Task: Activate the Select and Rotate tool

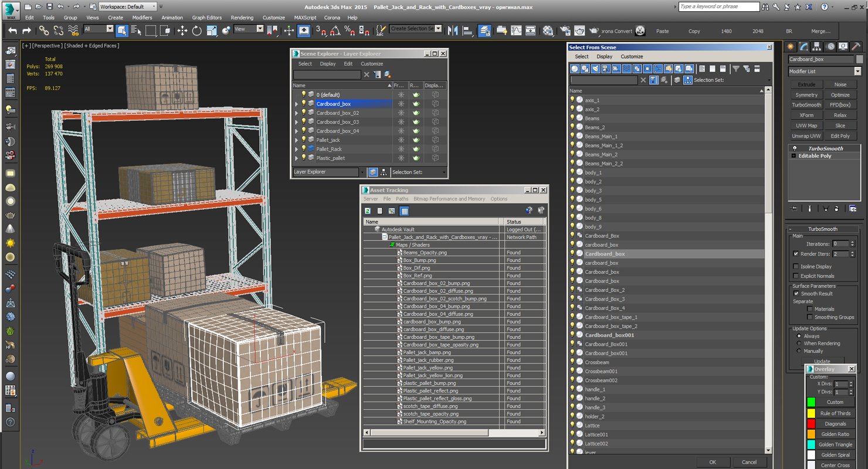Action: 197,30
